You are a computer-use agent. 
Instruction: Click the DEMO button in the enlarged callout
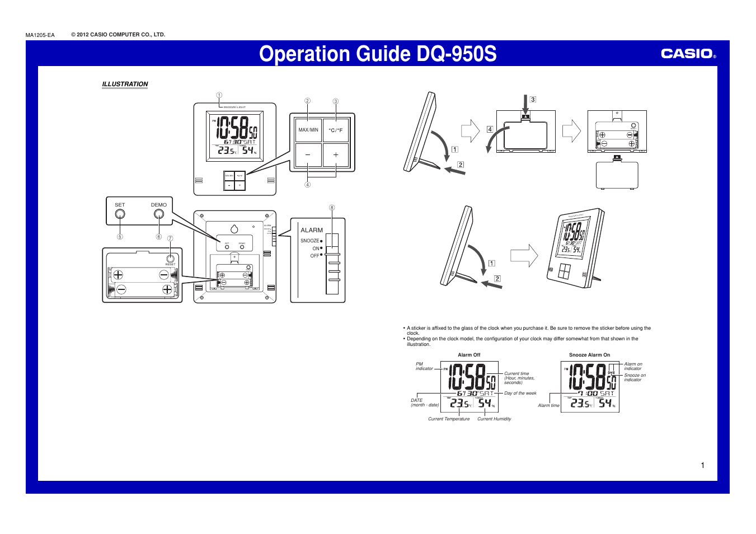[159, 214]
